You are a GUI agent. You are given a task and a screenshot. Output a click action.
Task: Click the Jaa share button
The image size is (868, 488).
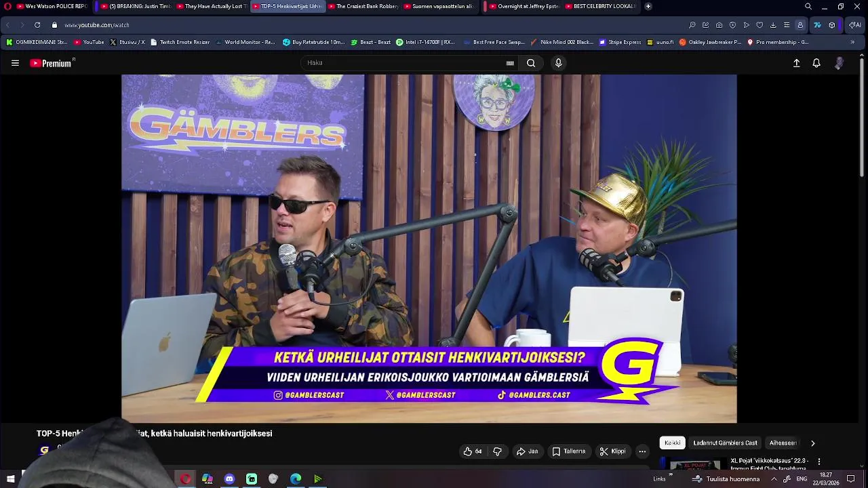[527, 451]
